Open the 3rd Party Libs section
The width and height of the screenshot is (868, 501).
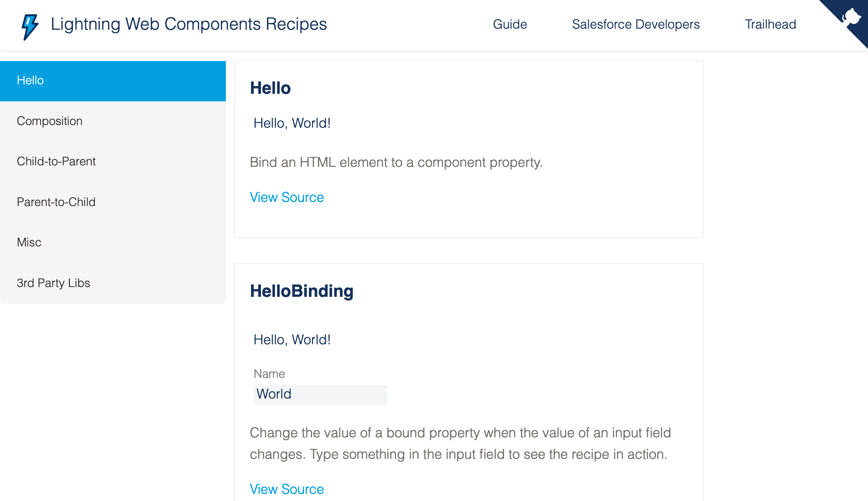click(53, 283)
